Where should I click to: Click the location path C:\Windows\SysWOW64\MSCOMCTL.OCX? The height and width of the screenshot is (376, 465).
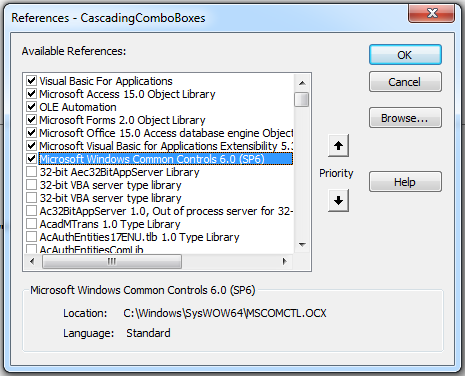click(x=225, y=313)
